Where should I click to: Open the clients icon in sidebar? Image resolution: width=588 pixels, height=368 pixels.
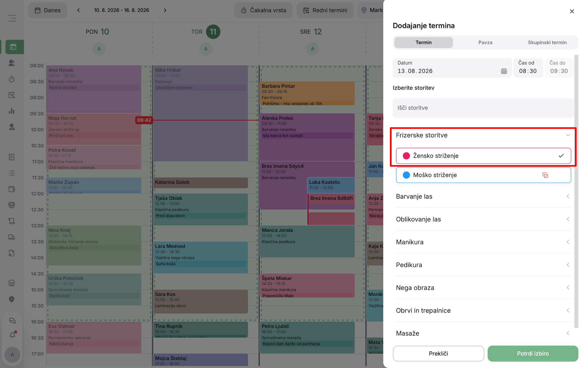point(12,63)
